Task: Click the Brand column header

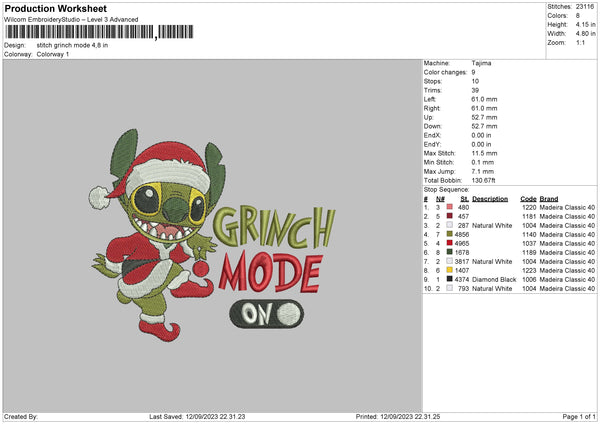Action: tap(549, 199)
